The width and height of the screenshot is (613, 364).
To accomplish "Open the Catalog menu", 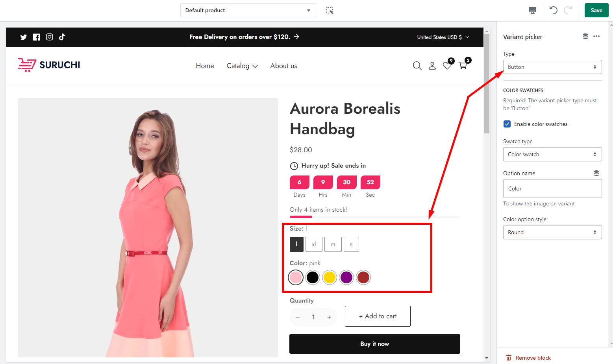I will coord(242,66).
